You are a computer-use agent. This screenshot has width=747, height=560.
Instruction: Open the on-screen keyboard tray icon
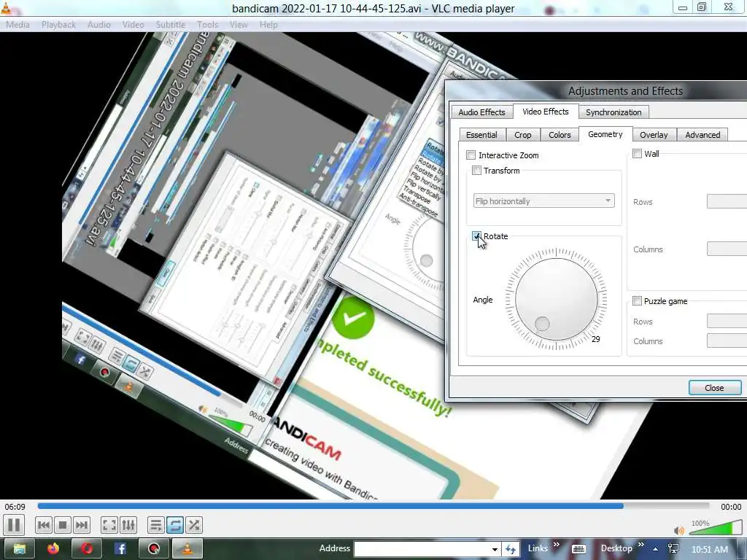[x=578, y=550]
